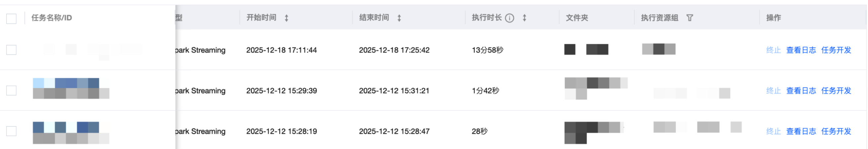Check the 2025-12-12 15:28:19 task row checkbox

12,131
